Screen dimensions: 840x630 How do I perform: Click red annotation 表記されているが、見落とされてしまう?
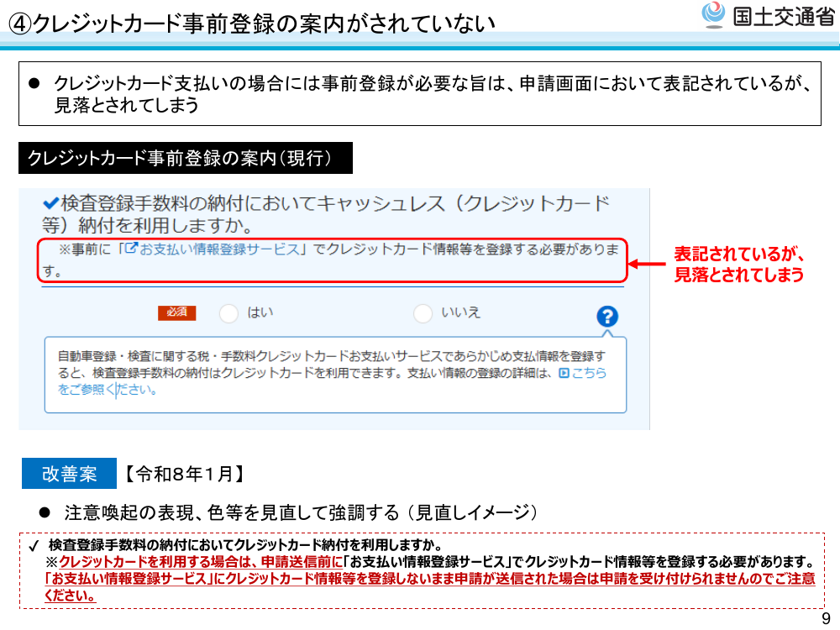(x=739, y=264)
